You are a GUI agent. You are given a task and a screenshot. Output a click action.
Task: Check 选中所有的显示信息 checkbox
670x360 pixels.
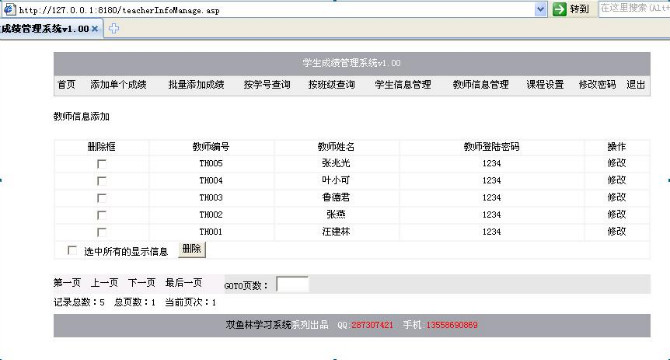tap(72, 250)
